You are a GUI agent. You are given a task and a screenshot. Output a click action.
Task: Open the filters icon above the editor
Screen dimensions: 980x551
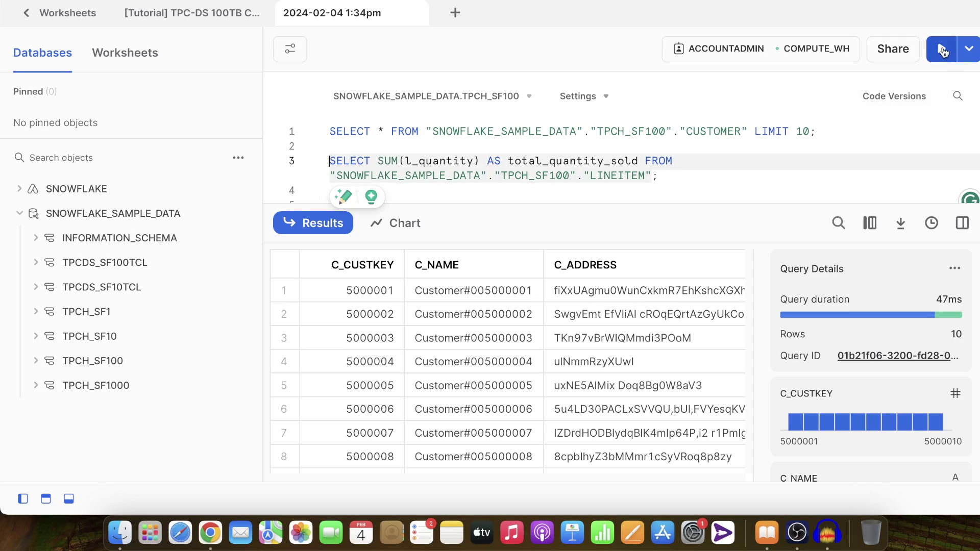[x=290, y=49]
